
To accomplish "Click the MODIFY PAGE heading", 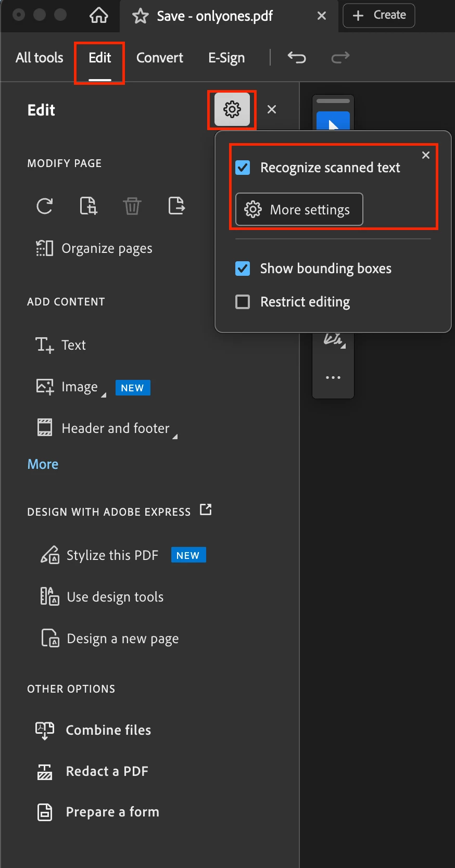I will (x=65, y=163).
